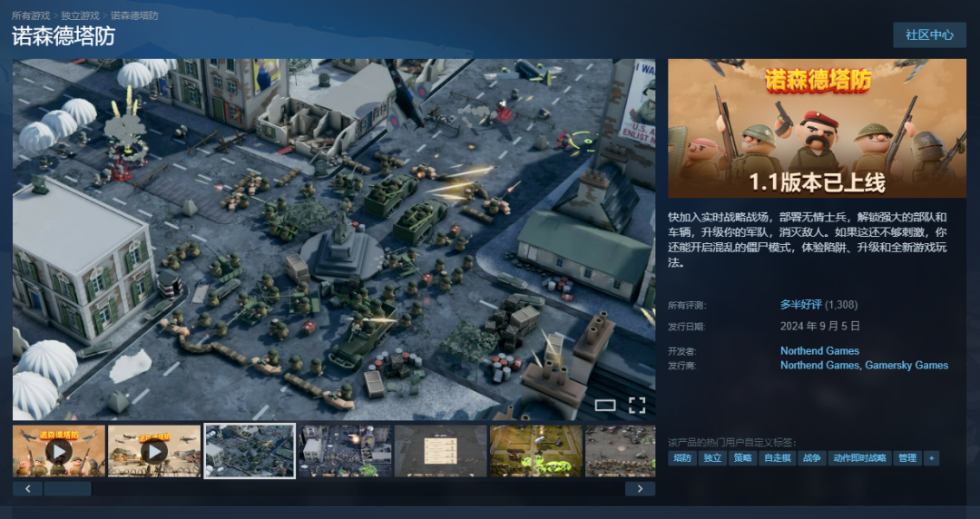This screenshot has width=980, height=519.
Task: Select the 策略 tag
Action: (x=742, y=457)
